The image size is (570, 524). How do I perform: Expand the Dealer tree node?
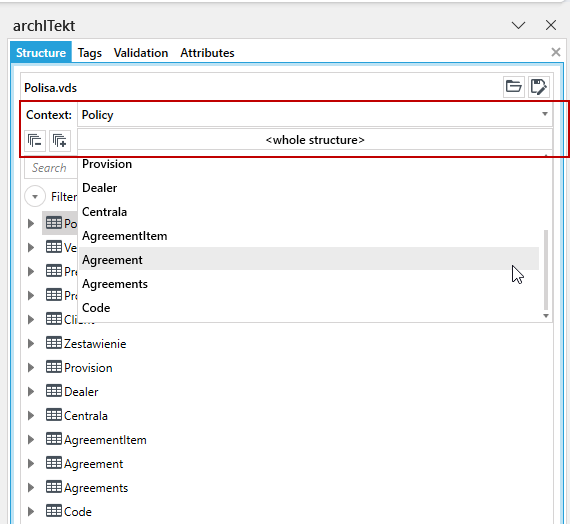pyautogui.click(x=31, y=392)
